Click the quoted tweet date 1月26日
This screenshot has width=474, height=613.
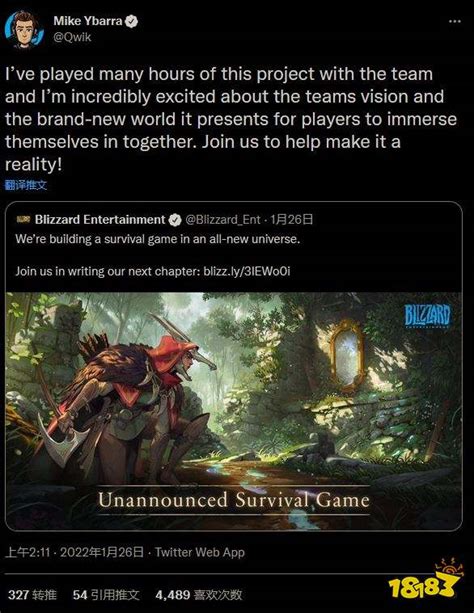(292, 220)
